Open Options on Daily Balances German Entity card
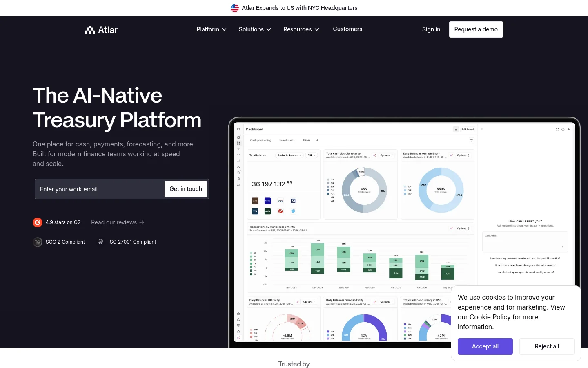Screen dimensions: 588x368 463,155
